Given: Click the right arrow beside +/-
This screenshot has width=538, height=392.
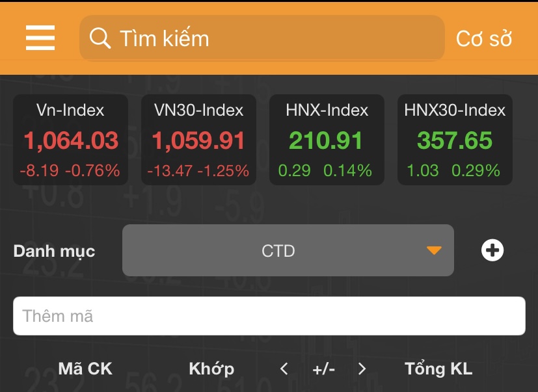Looking at the screenshot, I should [x=362, y=369].
